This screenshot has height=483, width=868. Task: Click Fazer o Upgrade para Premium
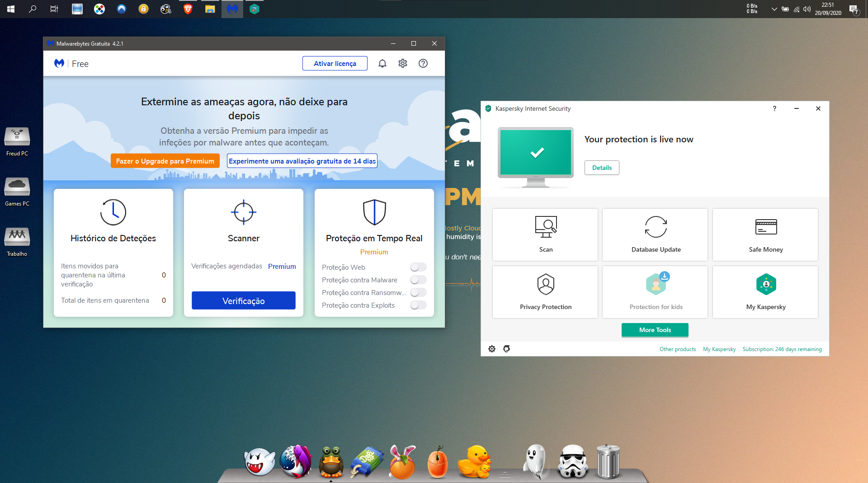(x=165, y=161)
